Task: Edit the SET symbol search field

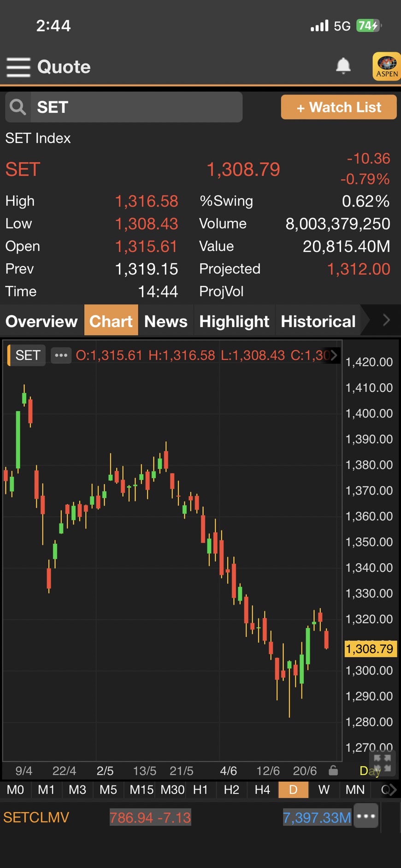Action: click(136, 107)
